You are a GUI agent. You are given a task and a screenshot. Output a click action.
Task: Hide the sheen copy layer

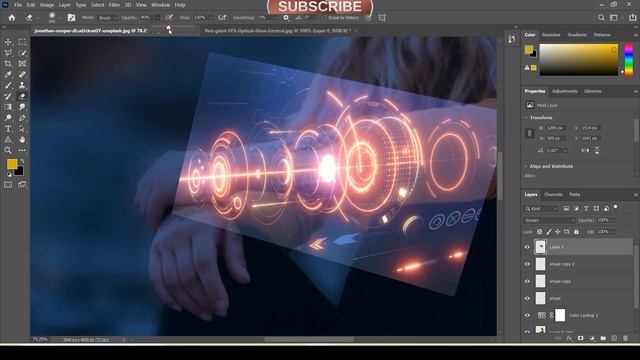(527, 281)
